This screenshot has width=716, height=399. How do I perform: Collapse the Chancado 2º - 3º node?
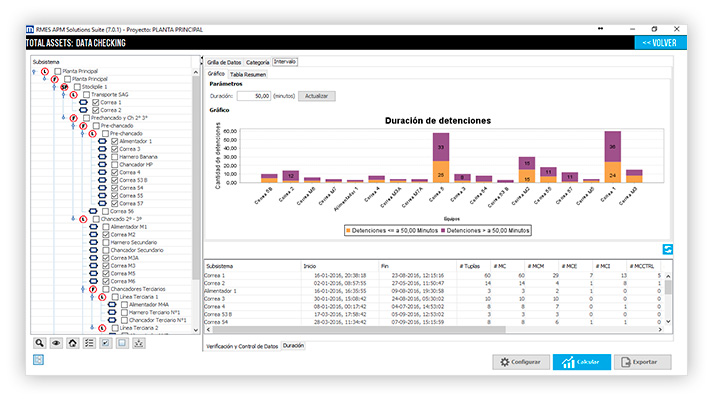(x=73, y=219)
